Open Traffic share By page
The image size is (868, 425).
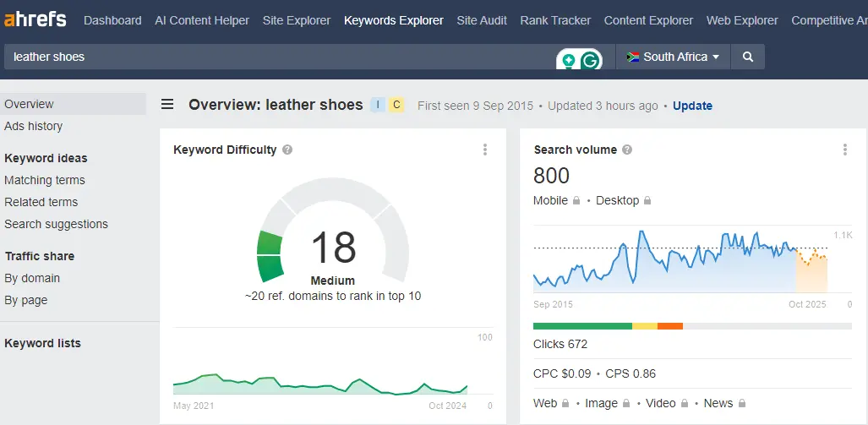pos(26,301)
